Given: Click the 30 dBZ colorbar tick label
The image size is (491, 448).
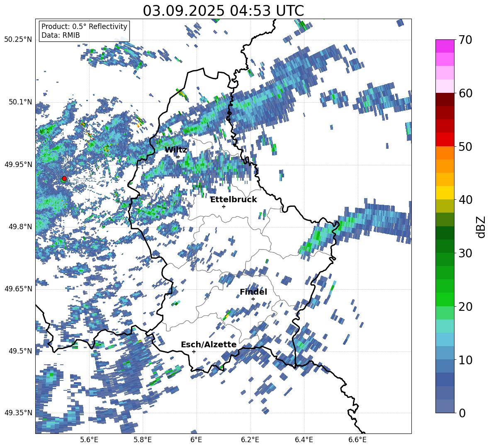Looking at the screenshot, I should click(465, 253).
